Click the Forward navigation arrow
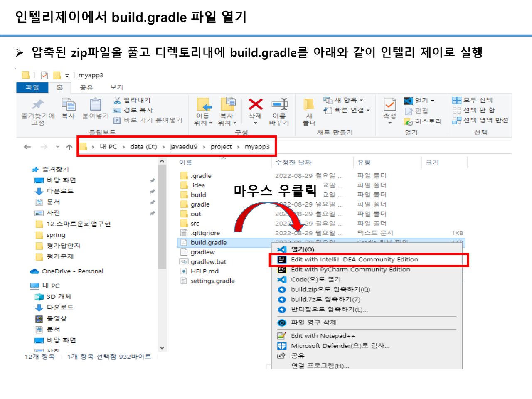This screenshot has width=532, height=399. pyautogui.click(x=44, y=147)
